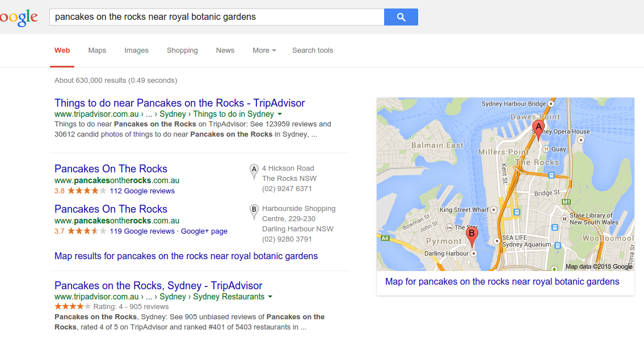Screen dimensions: 644x338
Task: Open the Google+ page link
Action: (x=204, y=231)
